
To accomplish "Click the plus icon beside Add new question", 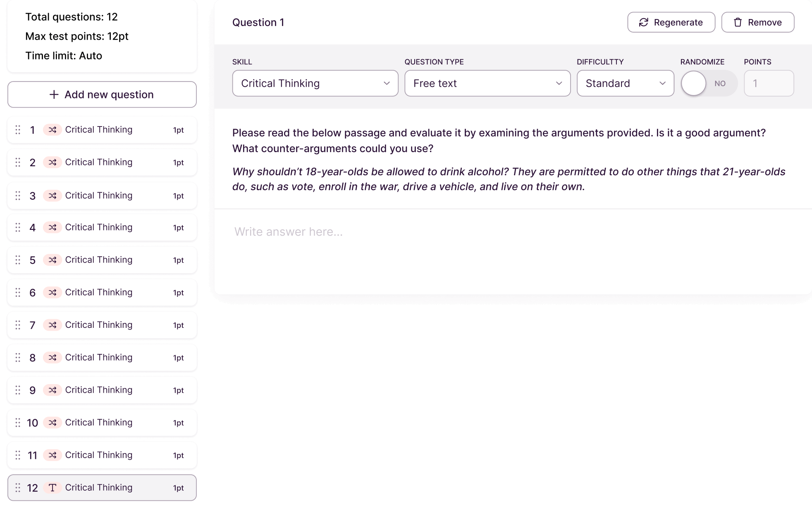I will [x=54, y=95].
